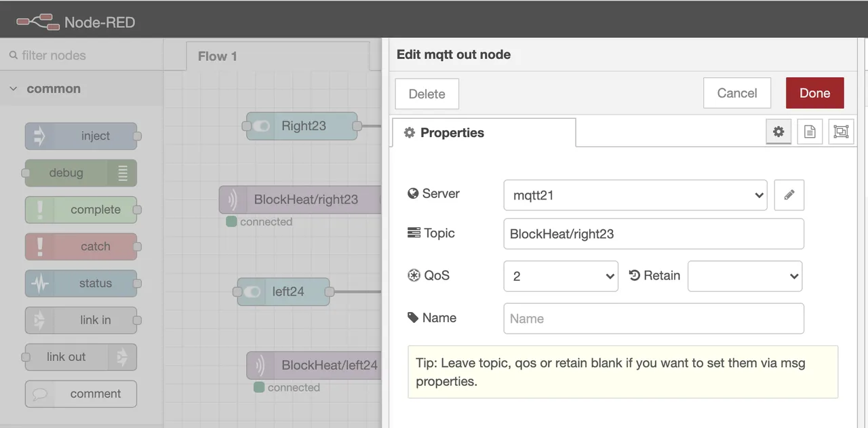Click the filter nodes search box
The height and width of the screenshot is (428, 868).
81,56
